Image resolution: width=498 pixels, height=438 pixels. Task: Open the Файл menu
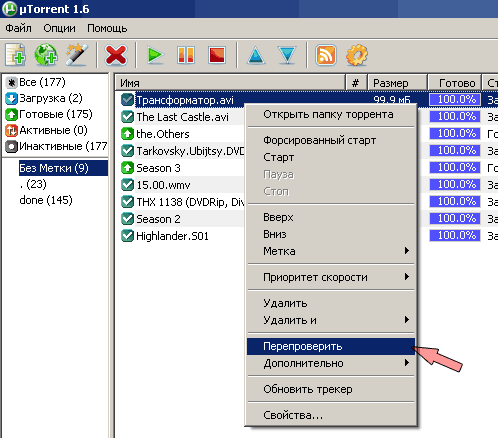18,28
